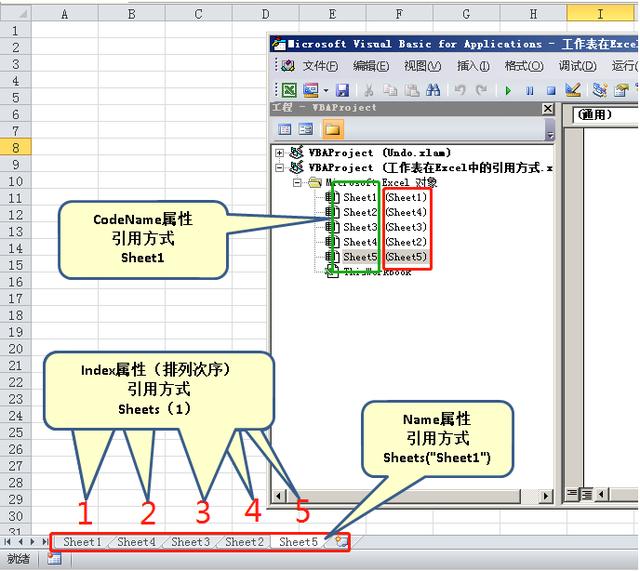Screen dimensions: 640x571
Task: Click the VBA menu bar control icon
Action: pyautogui.click(x=288, y=66)
